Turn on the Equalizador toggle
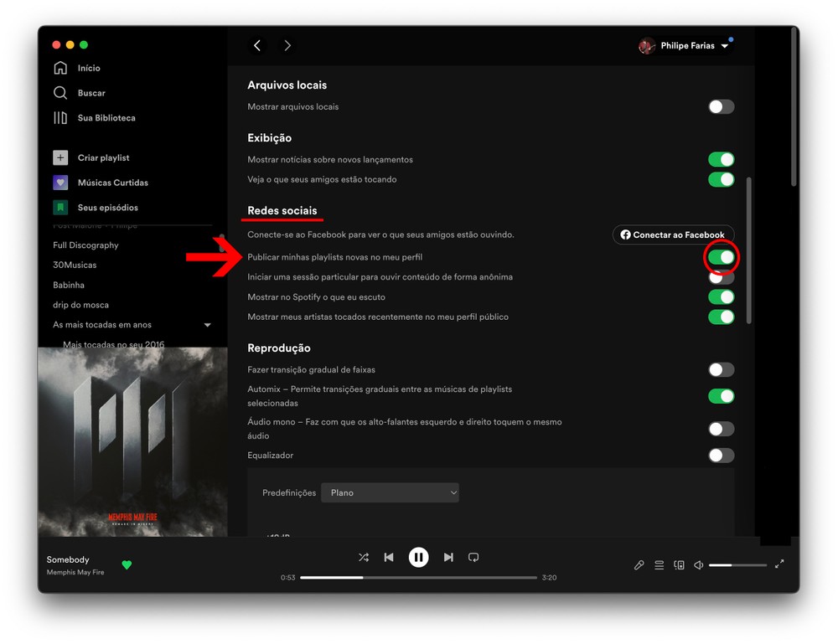 click(x=721, y=456)
